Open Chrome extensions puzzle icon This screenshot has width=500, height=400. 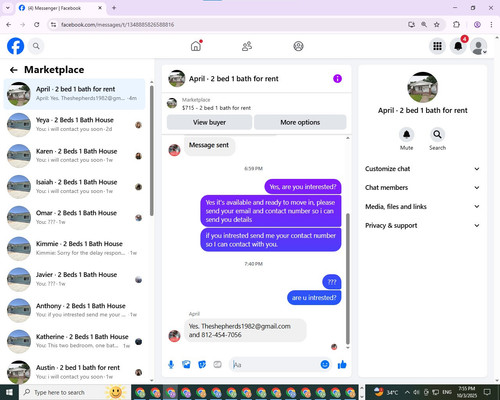456,24
